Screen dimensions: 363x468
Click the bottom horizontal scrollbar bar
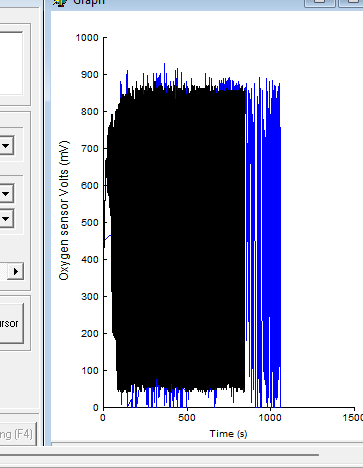point(159,455)
